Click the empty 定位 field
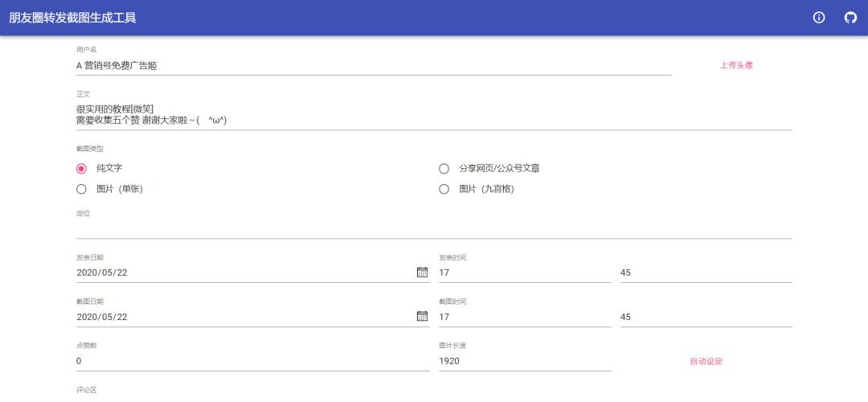Screen dimensions: 868x402 tap(434, 228)
